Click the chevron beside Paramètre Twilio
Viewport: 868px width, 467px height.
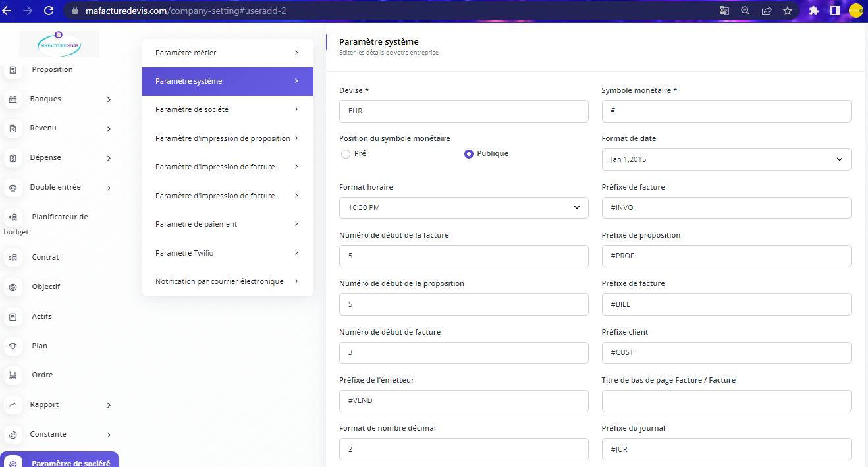tap(296, 253)
